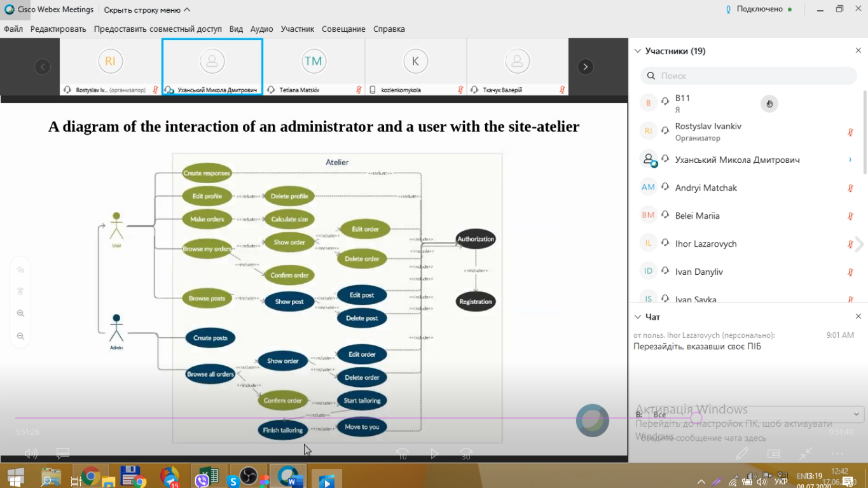Zoom in on the shared diagram

pyautogui.click(x=20, y=313)
